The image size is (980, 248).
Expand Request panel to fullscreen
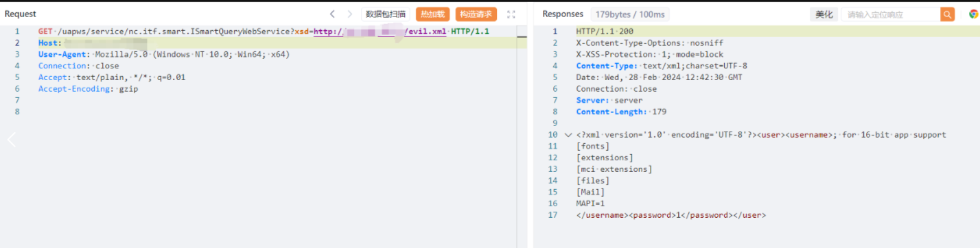coord(511,14)
